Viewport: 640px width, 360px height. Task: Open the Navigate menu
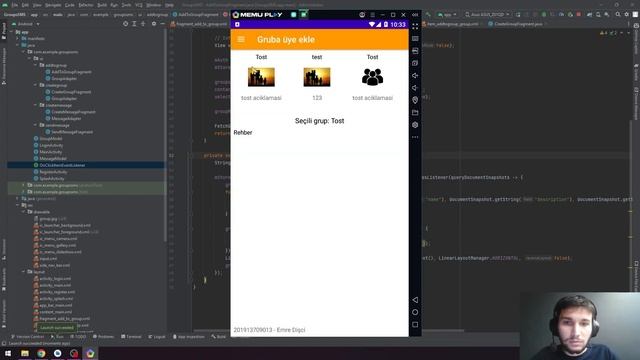pos(53,5)
